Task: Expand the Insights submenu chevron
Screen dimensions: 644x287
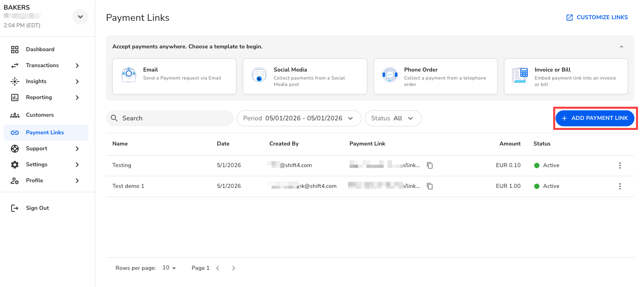Action: pos(77,82)
